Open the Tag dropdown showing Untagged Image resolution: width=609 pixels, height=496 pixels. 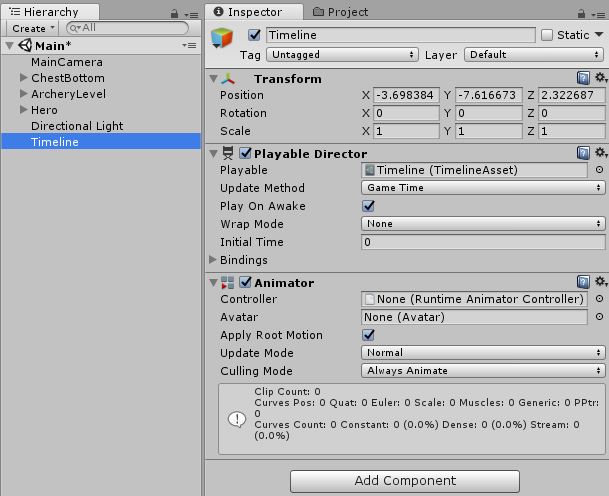tap(342, 55)
